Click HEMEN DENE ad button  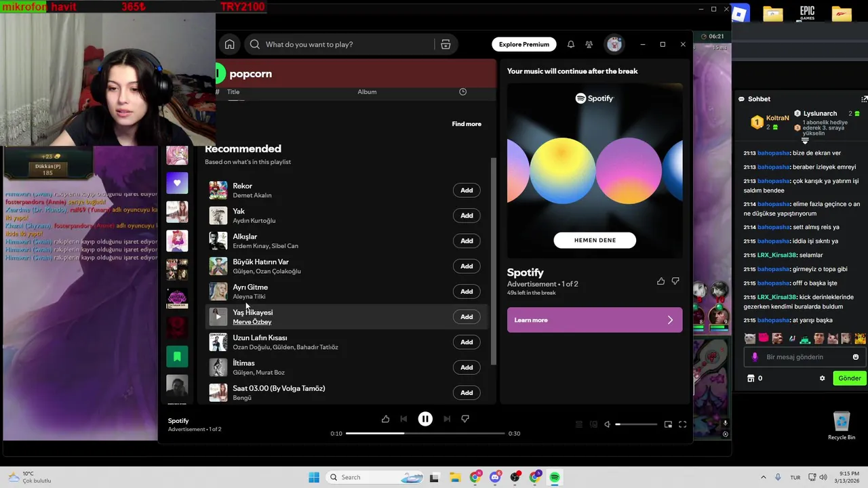click(x=595, y=240)
